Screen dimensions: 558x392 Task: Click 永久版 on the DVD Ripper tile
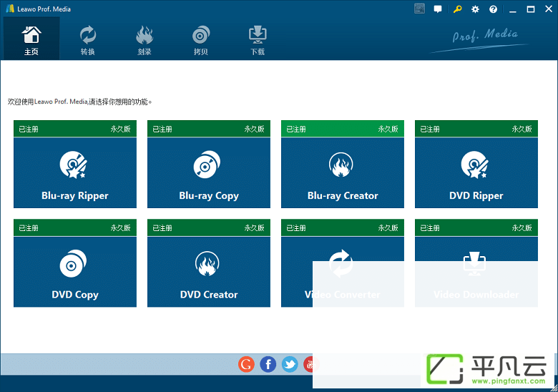coord(522,129)
